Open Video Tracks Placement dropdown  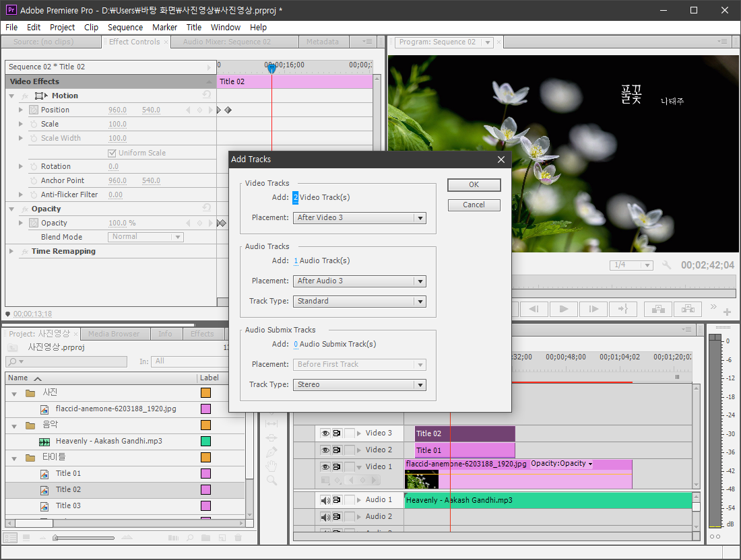(x=359, y=217)
